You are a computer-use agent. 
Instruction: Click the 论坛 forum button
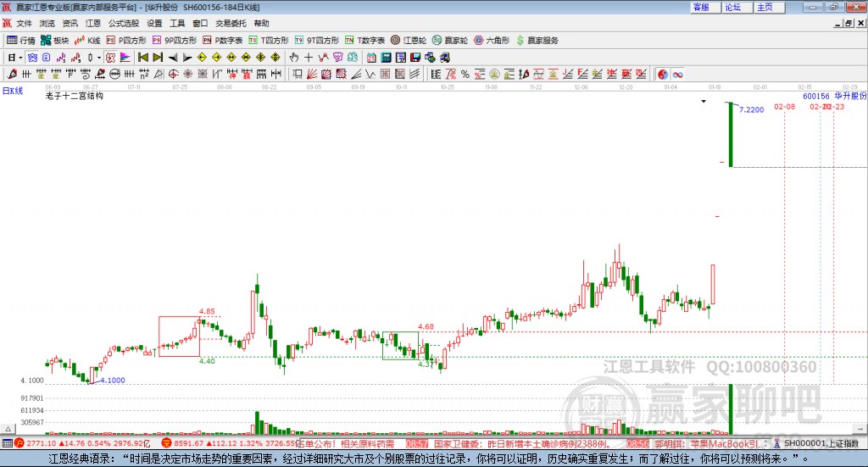pyautogui.click(x=738, y=7)
